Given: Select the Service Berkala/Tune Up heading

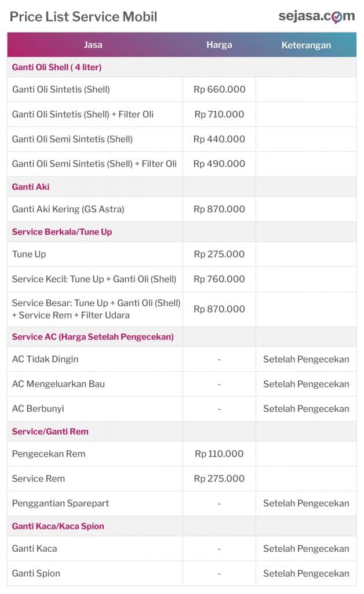Looking at the screenshot, I should click(x=62, y=231).
